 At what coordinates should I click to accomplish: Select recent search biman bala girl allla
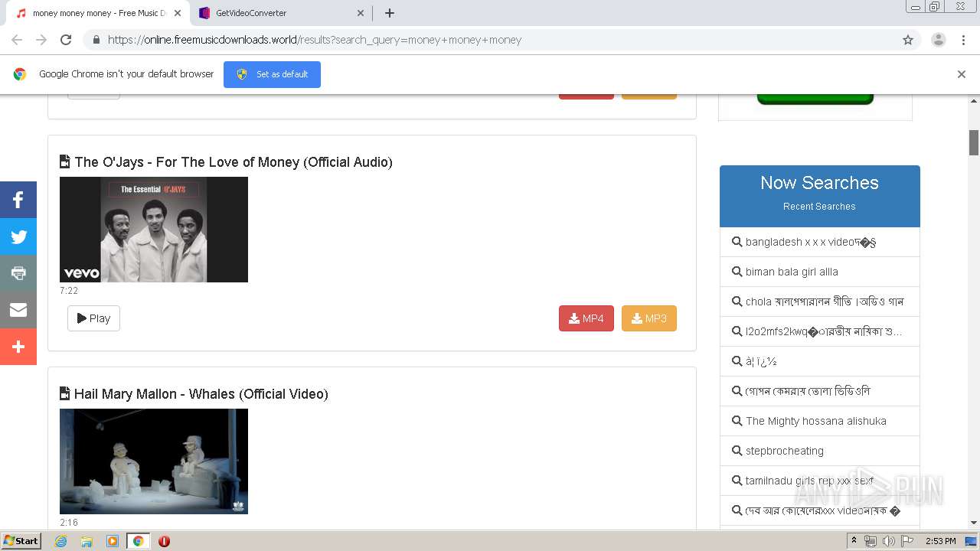tap(819, 272)
